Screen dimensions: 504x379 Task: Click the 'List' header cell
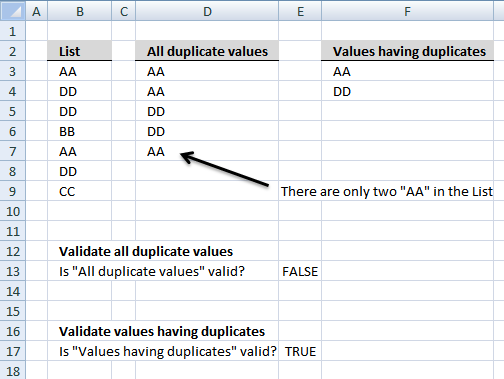pyautogui.click(x=80, y=51)
